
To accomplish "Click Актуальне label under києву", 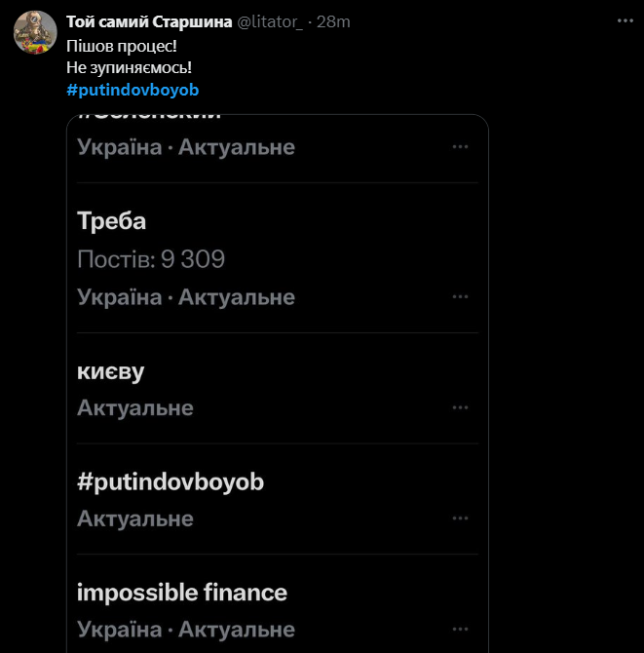I will (x=135, y=407).
